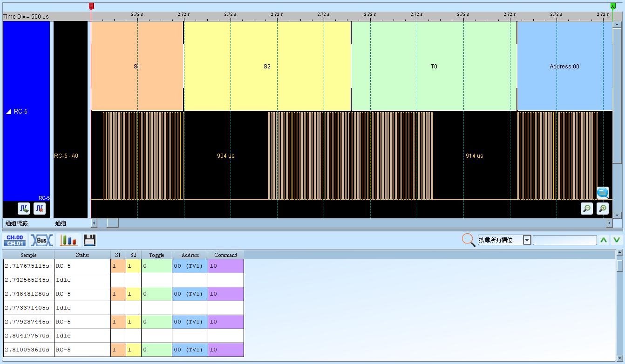
Task: Select the green marker at the timeline's right end
Action: point(613,6)
